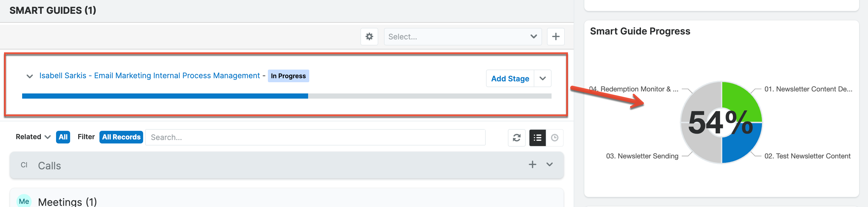
Task: Click the Add Stage button
Action: coord(510,78)
